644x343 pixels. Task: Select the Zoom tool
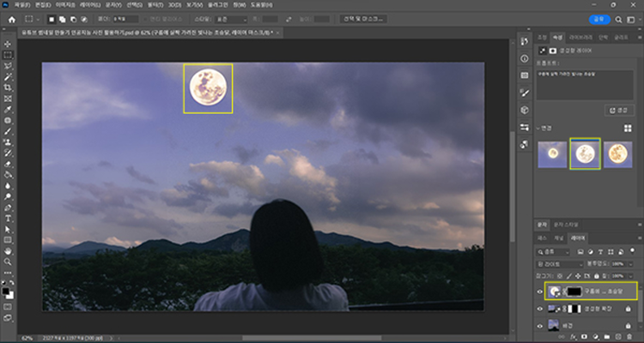(x=8, y=262)
